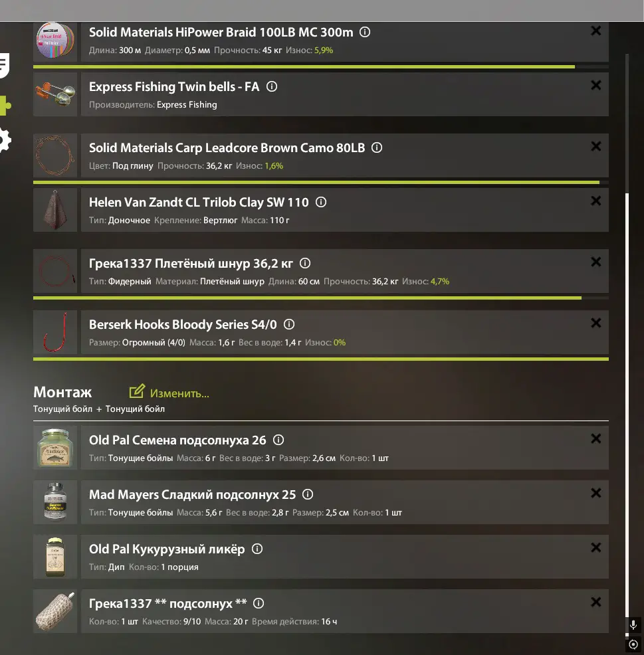
Task: Show info for Old Pal Семена подсолнуха 26
Action: click(278, 440)
